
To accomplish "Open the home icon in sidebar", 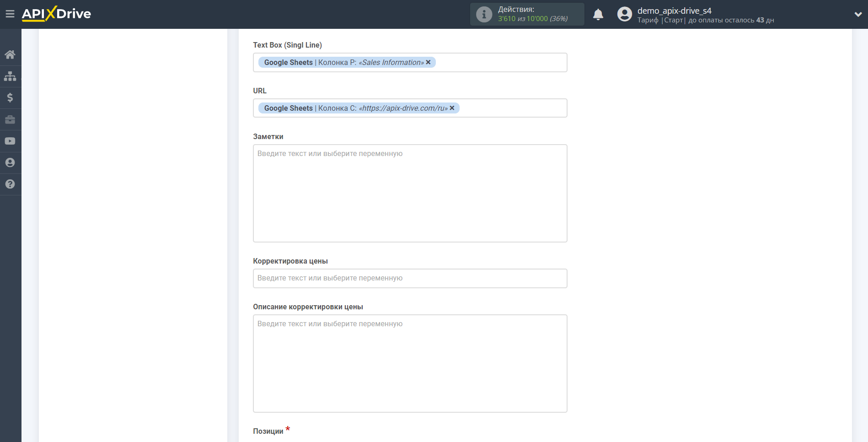I will [x=10, y=54].
